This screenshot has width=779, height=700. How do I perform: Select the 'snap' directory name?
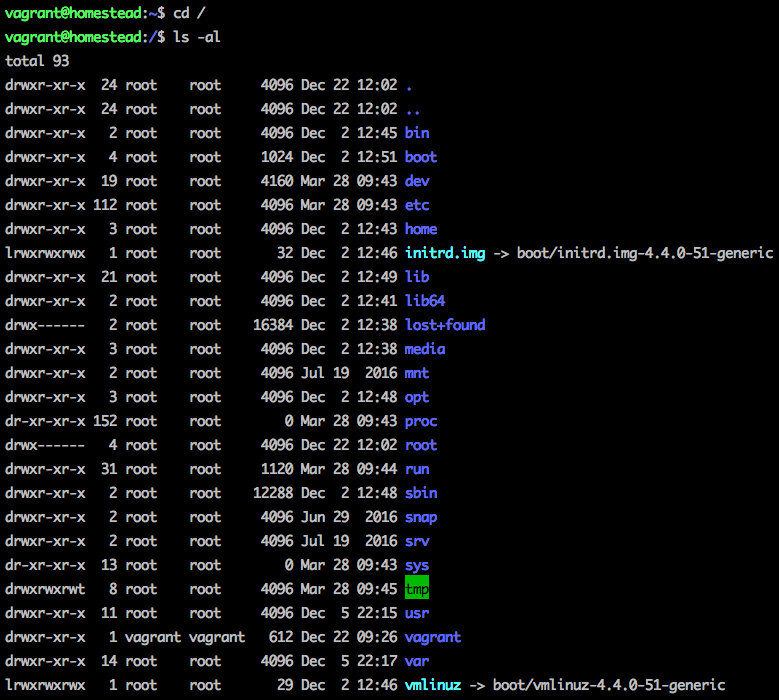click(421, 517)
